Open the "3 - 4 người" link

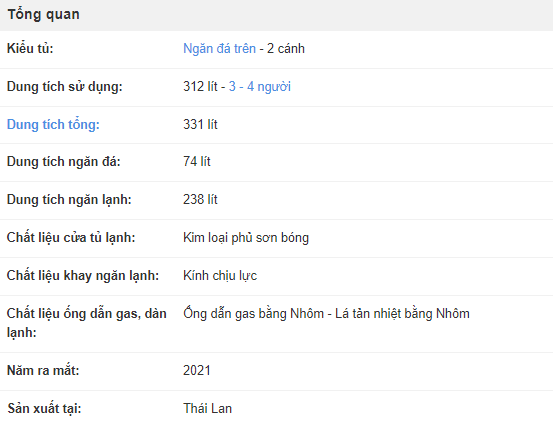pos(260,87)
